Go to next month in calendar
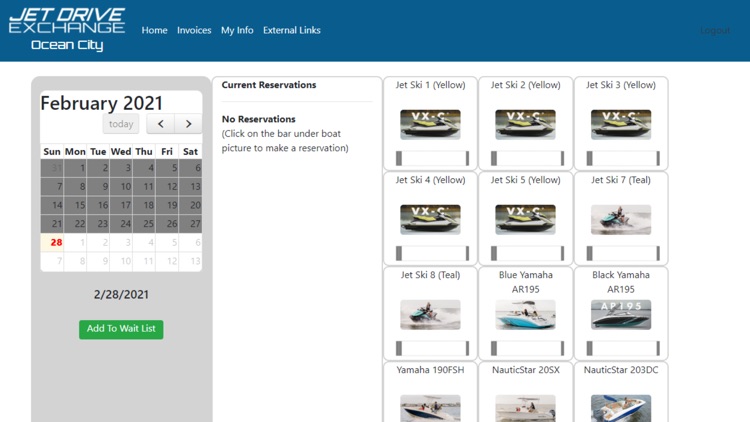The width and height of the screenshot is (750, 422). point(188,124)
